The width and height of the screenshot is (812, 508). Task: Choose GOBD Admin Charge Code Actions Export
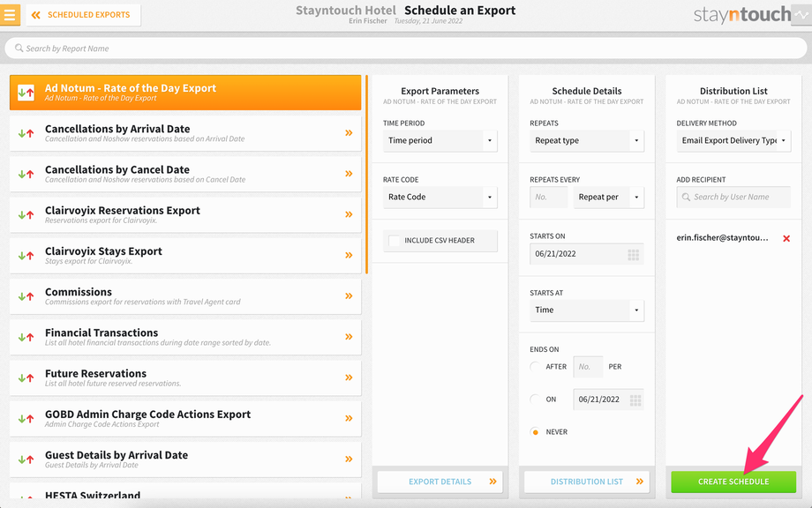[185, 420]
